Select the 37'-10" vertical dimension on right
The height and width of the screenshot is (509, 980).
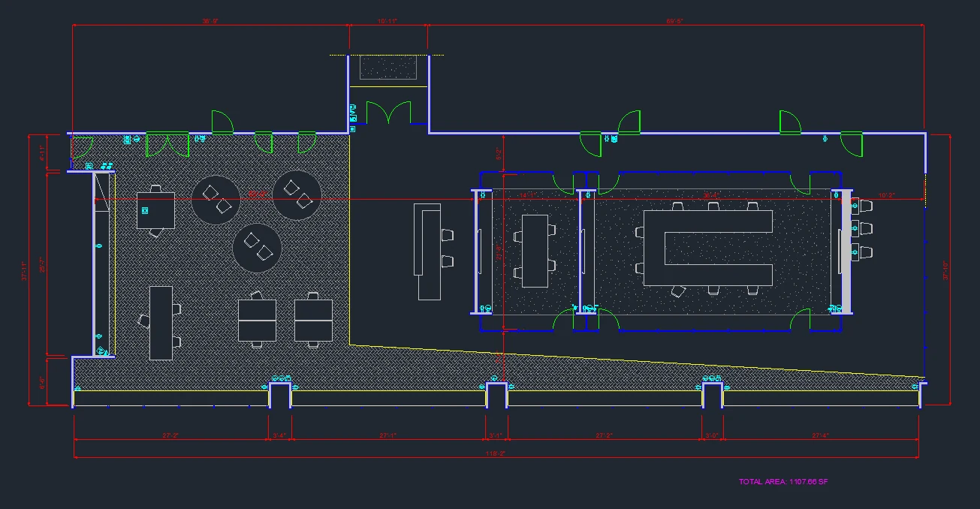point(946,270)
